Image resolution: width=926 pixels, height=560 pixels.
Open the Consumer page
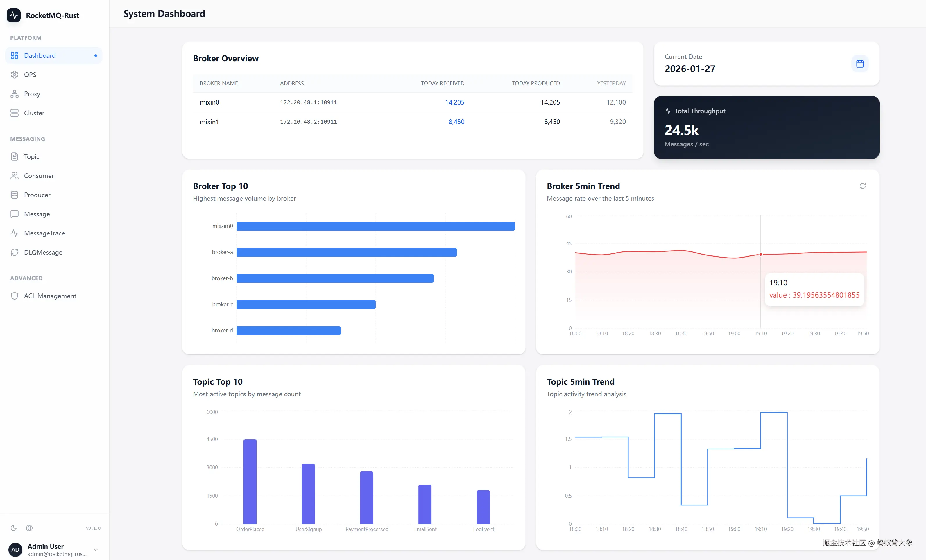coord(39,175)
